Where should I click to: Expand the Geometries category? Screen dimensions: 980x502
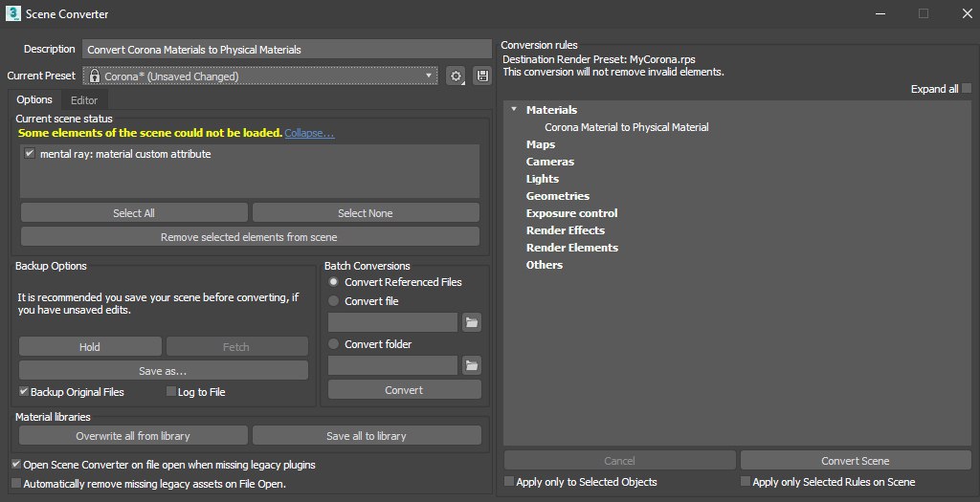point(558,195)
